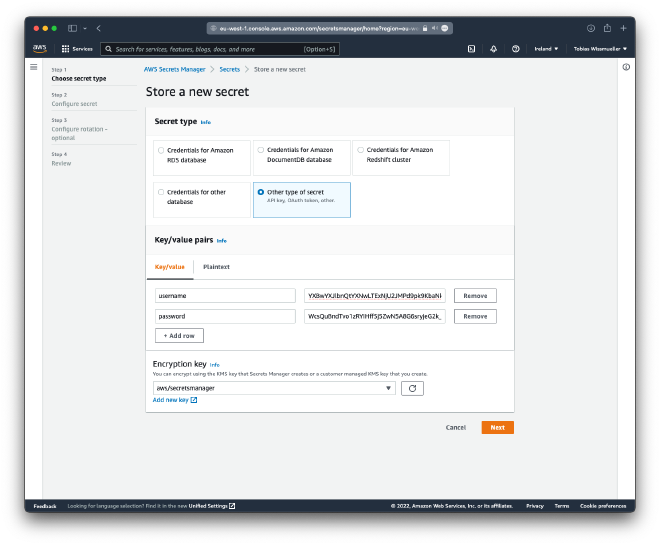Open the Ireland region selector

pos(545,48)
